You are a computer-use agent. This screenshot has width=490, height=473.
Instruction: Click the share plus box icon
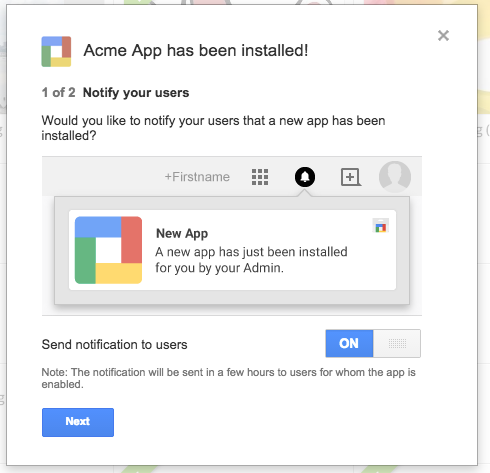pos(351,177)
